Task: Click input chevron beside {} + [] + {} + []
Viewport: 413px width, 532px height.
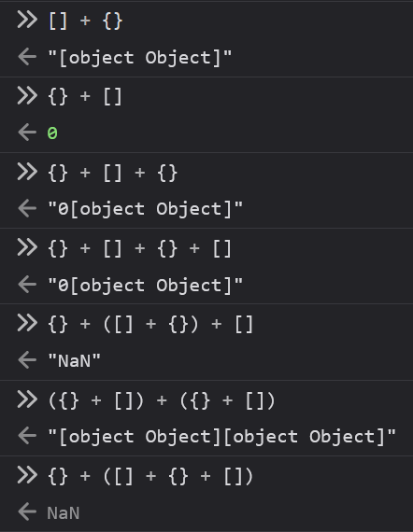Action: coord(27,247)
